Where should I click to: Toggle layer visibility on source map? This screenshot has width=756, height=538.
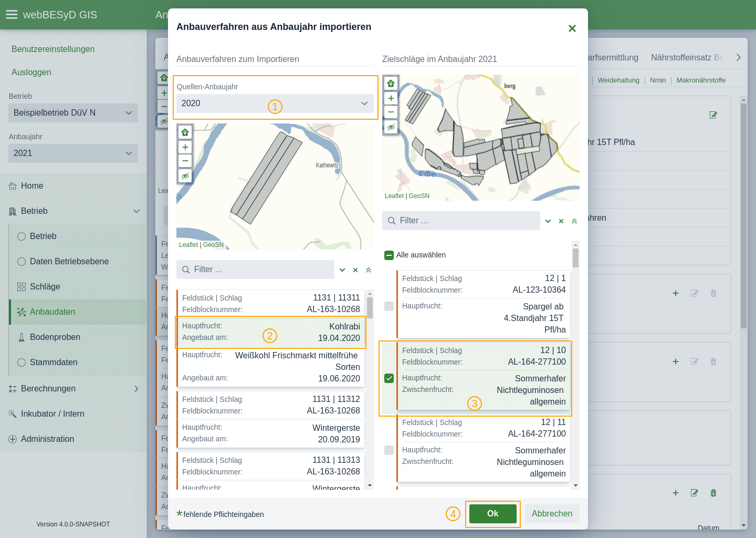click(185, 176)
